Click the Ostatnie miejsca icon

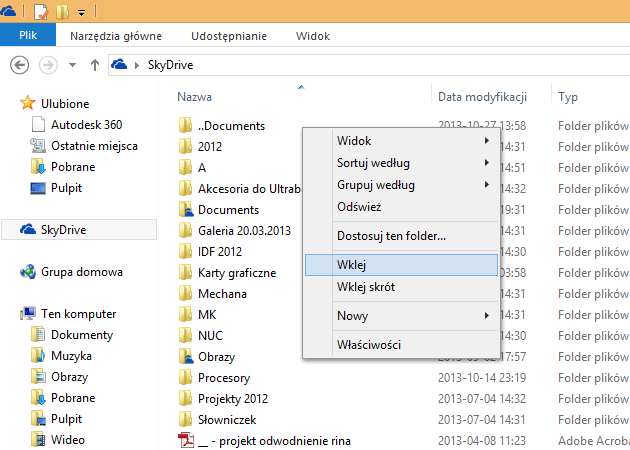point(38,145)
